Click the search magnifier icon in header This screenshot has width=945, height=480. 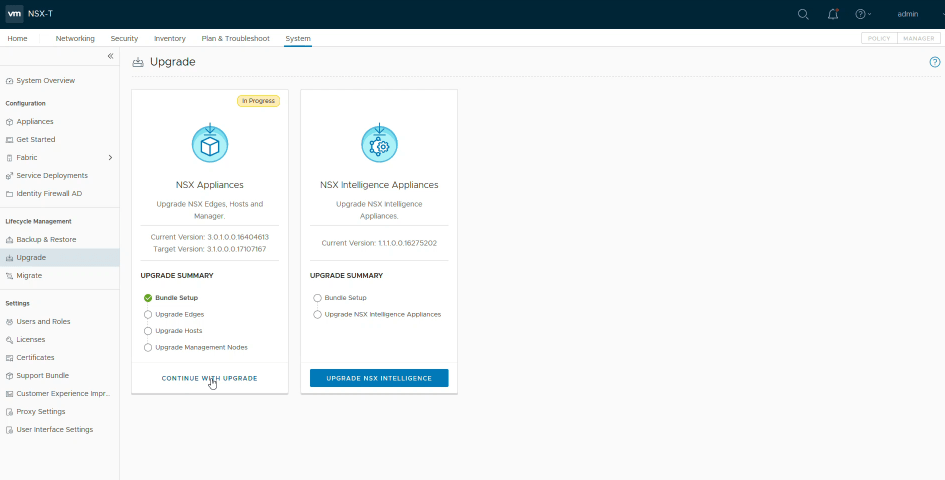(x=803, y=14)
